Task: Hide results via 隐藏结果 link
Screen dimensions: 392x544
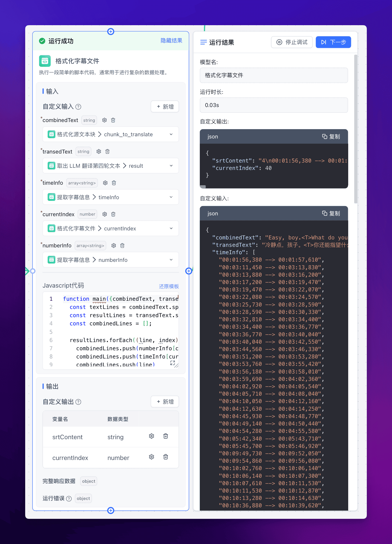Action: (171, 40)
